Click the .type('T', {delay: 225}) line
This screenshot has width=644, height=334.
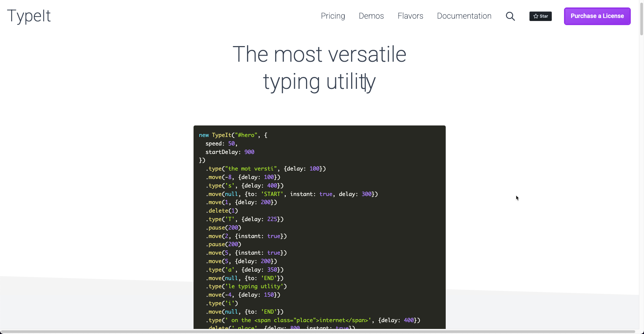(245, 219)
